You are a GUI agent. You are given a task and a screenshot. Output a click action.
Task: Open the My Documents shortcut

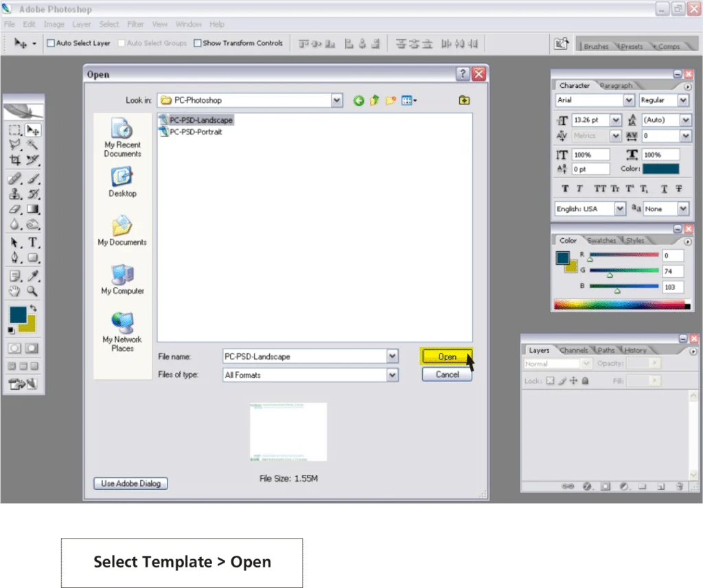(122, 231)
